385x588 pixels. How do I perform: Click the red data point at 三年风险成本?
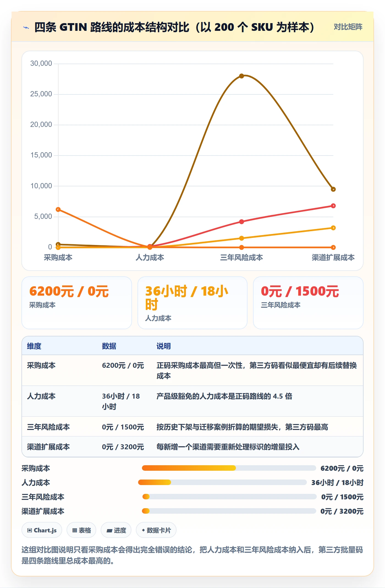pyautogui.click(x=241, y=222)
